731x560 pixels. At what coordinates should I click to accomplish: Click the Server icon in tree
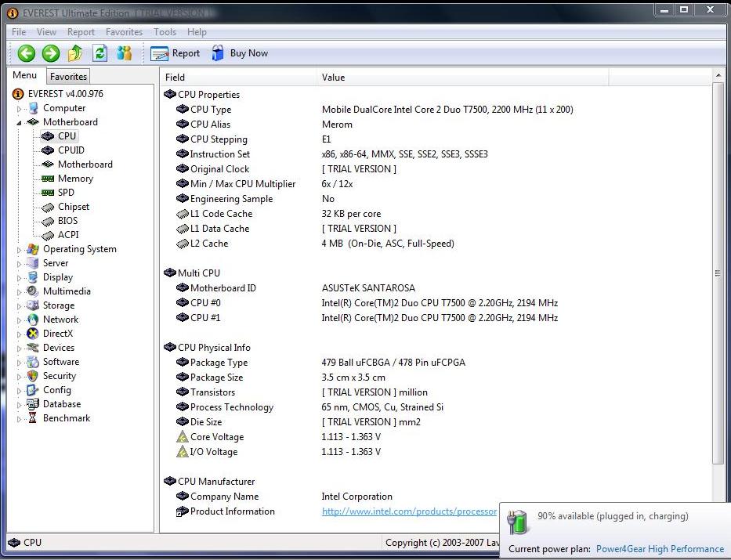point(33,262)
